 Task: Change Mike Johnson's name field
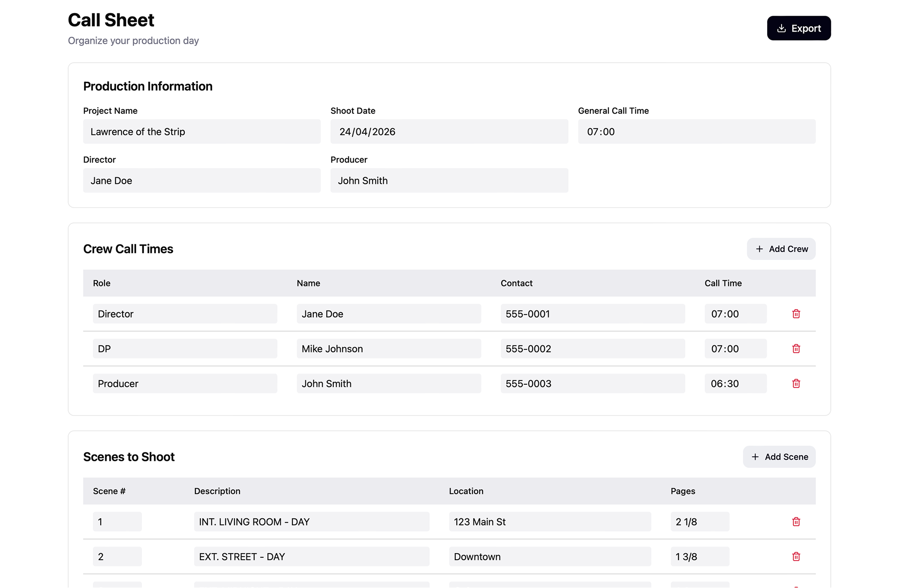[x=388, y=349]
